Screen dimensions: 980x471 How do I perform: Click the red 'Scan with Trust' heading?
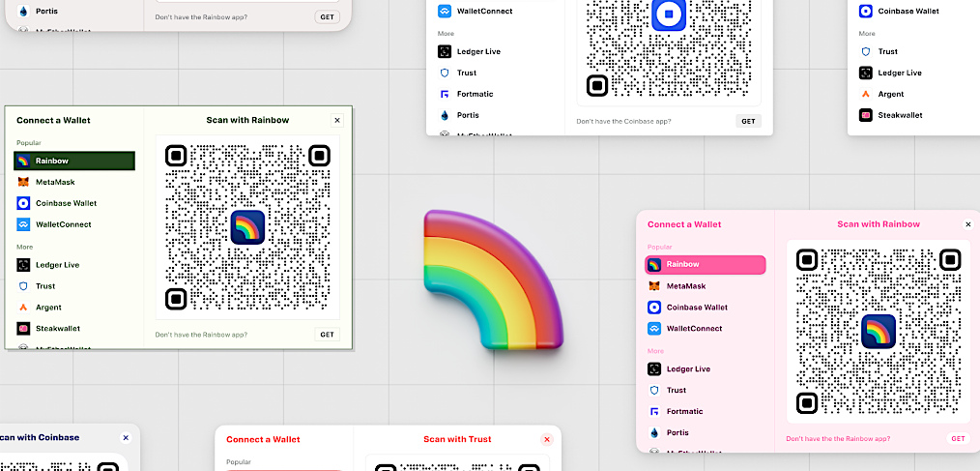point(457,439)
